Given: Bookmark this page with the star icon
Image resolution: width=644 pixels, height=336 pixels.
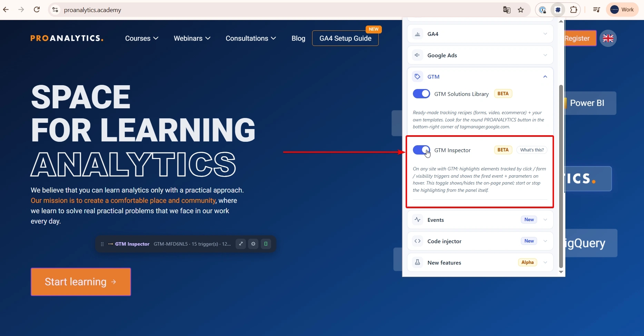Looking at the screenshot, I should point(521,10).
